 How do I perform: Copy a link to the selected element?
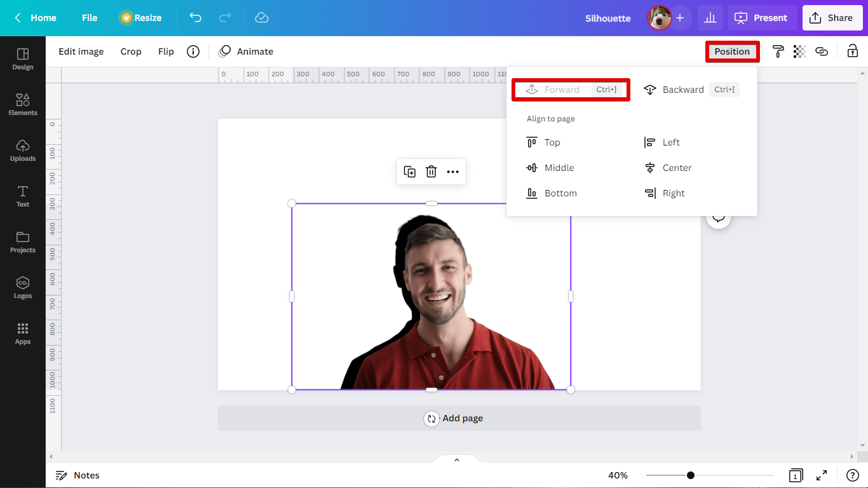click(x=822, y=51)
